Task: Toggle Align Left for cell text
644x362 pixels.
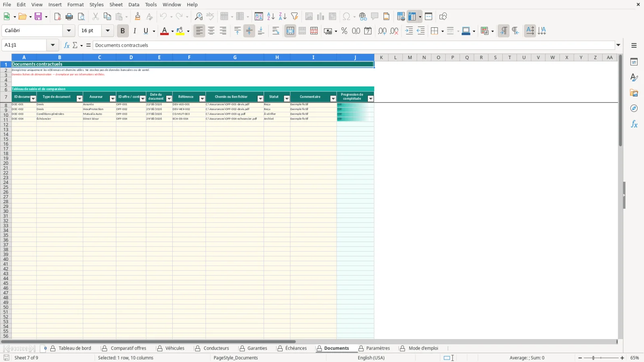Action: [x=199, y=31]
